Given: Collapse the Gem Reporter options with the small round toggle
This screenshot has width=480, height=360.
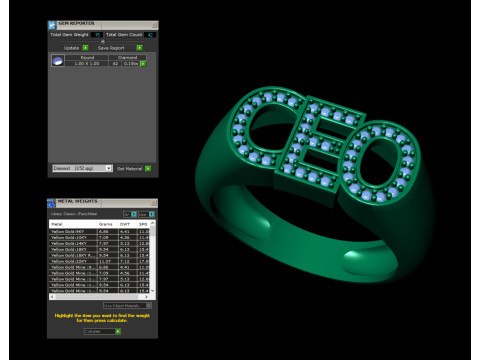Looking at the screenshot, I should pos(103,41).
